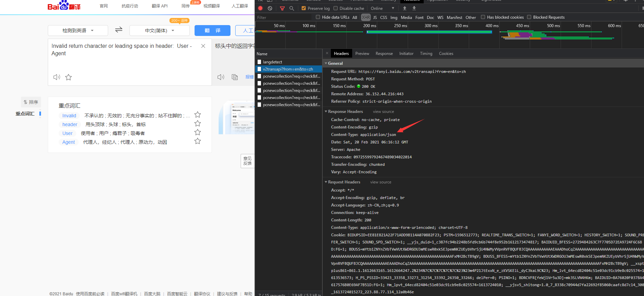Select 重点词汇 sidebar item

(x=25, y=114)
